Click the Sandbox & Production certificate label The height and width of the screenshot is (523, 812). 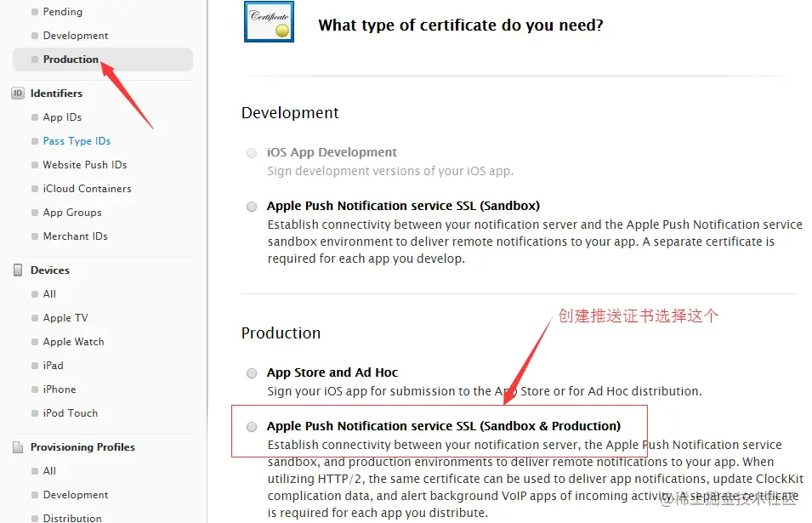(x=444, y=426)
